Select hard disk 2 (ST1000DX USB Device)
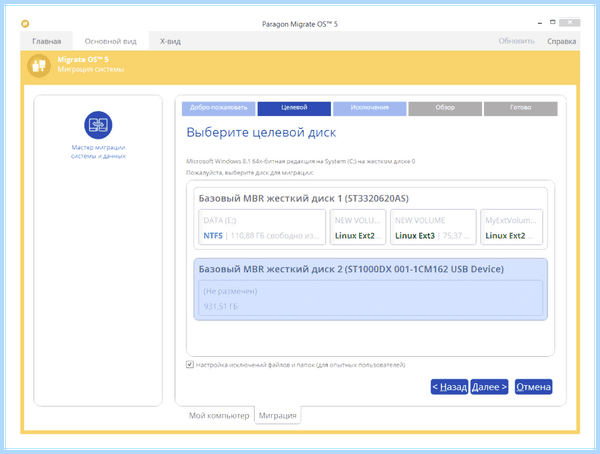This screenshot has height=454, width=600. (370, 289)
